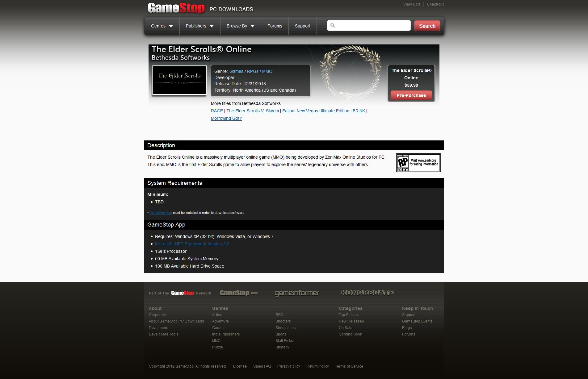Open The Elder Scrolls V: Skyrim link
Image resolution: width=588 pixels, height=379 pixels.
[x=253, y=111]
